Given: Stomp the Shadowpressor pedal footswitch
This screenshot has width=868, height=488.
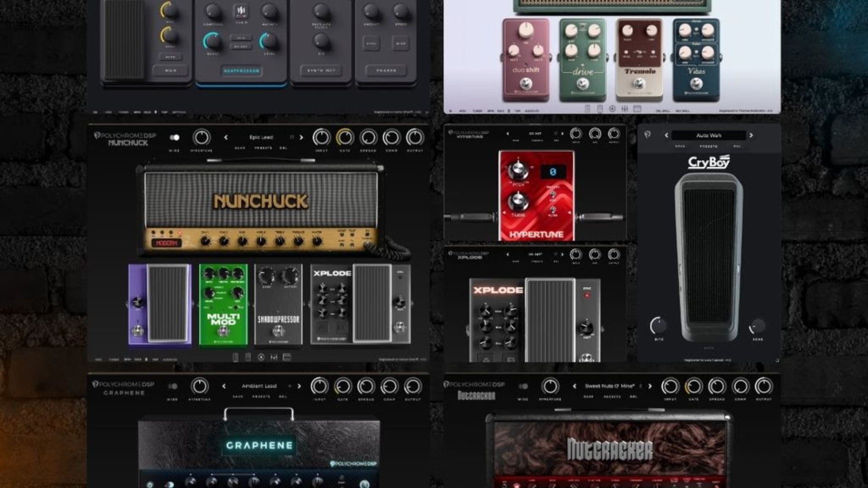Looking at the screenshot, I should [278, 331].
